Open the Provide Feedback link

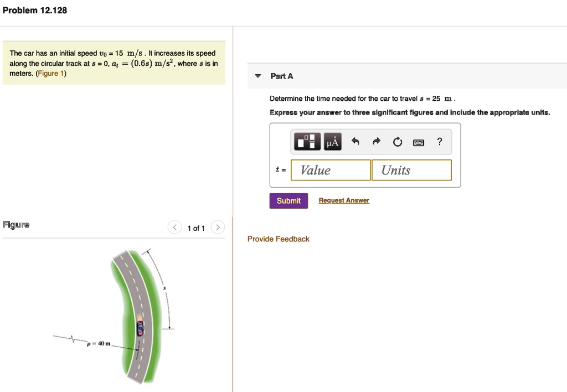(278, 239)
